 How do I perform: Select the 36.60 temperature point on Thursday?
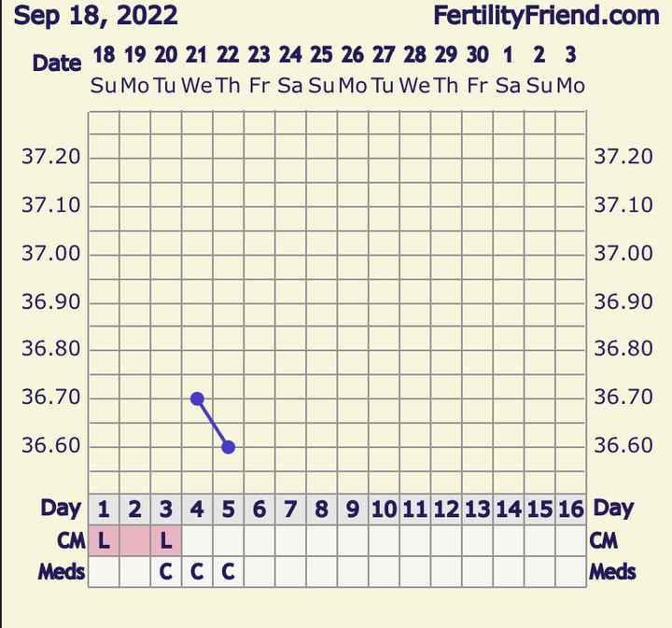coord(229,447)
